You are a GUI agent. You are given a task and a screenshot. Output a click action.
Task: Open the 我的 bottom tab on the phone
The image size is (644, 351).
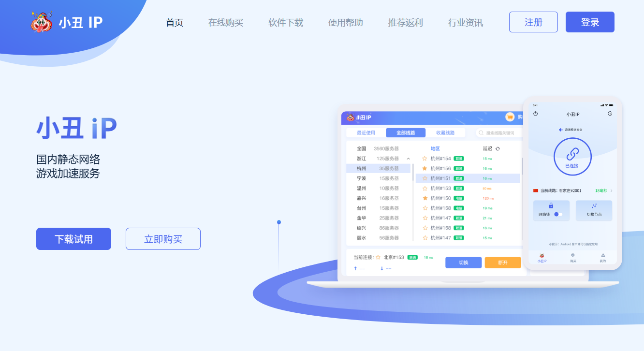603,258
